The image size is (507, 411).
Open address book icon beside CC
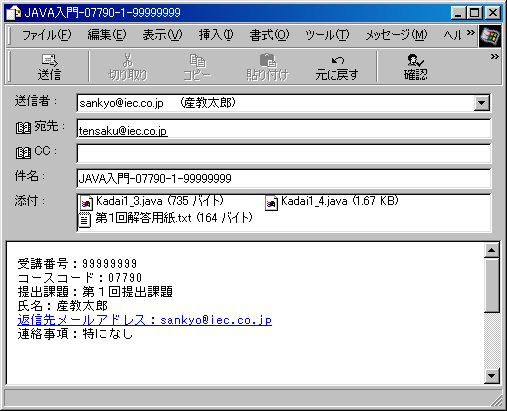23,153
